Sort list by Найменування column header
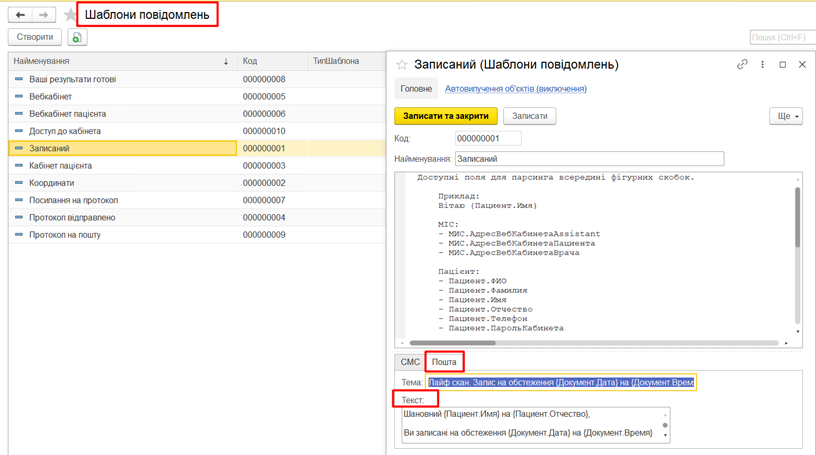816x455 pixels. (x=120, y=61)
